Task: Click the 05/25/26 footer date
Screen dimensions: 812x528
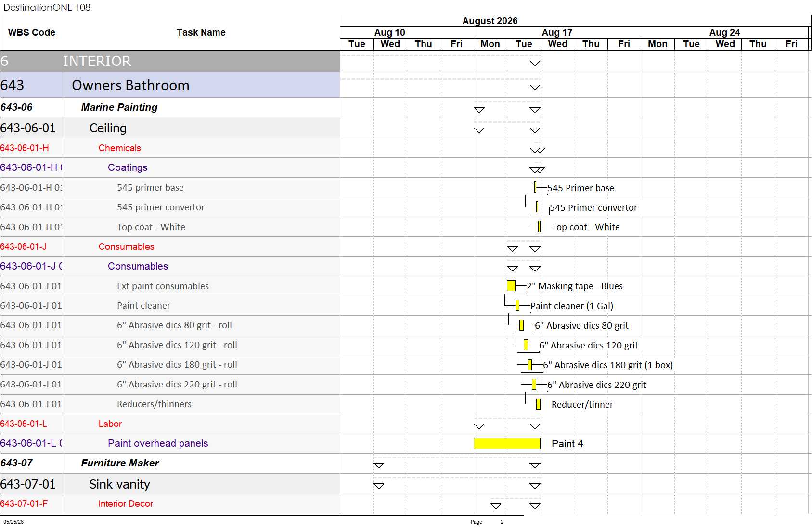Action: 13,522
